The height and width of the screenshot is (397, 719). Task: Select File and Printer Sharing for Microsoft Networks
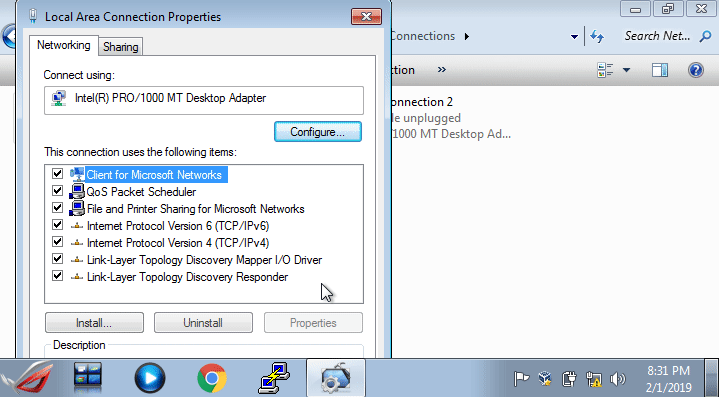(x=195, y=209)
